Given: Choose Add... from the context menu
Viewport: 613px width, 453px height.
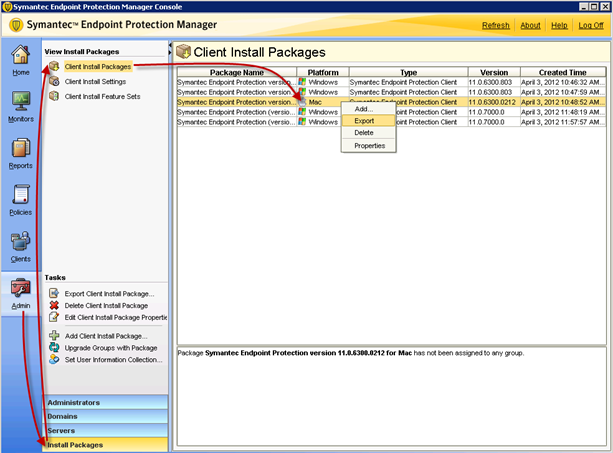Looking at the screenshot, I should pos(368,109).
